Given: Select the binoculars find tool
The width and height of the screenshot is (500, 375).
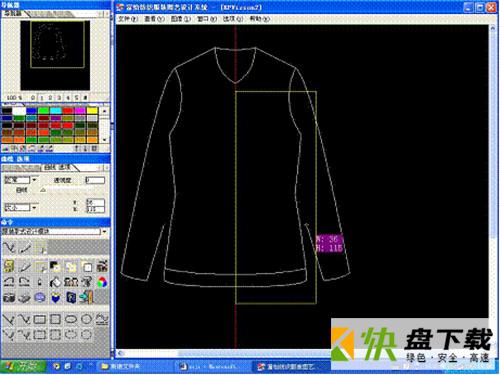Looking at the screenshot, I should (x=71, y=282).
